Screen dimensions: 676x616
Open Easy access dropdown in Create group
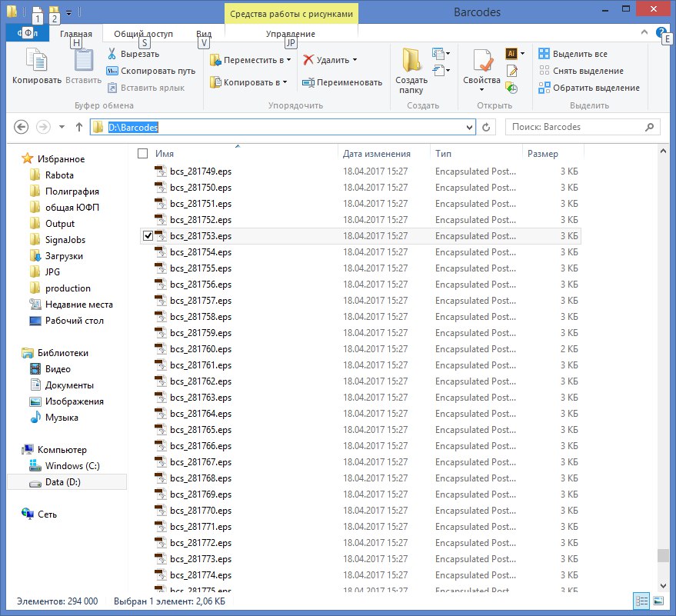441,70
